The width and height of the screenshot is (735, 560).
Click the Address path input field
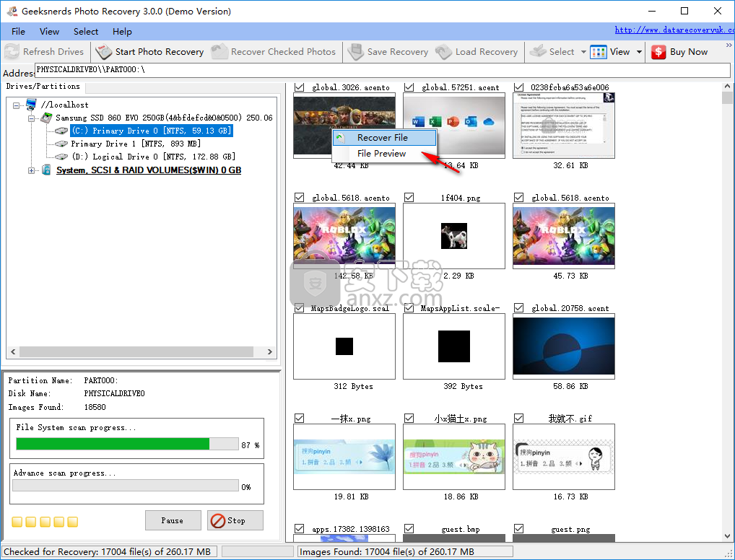pos(383,70)
